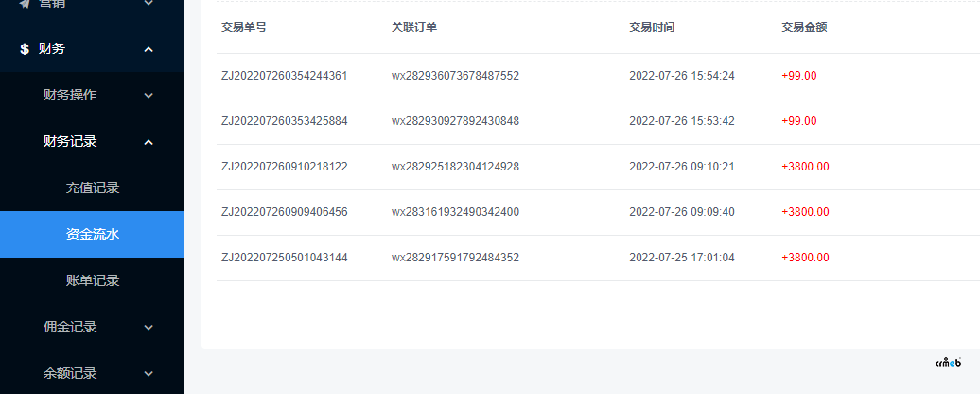Click transaction number ZJ202207260909406456
The height and width of the screenshot is (394, 980).
coord(285,212)
